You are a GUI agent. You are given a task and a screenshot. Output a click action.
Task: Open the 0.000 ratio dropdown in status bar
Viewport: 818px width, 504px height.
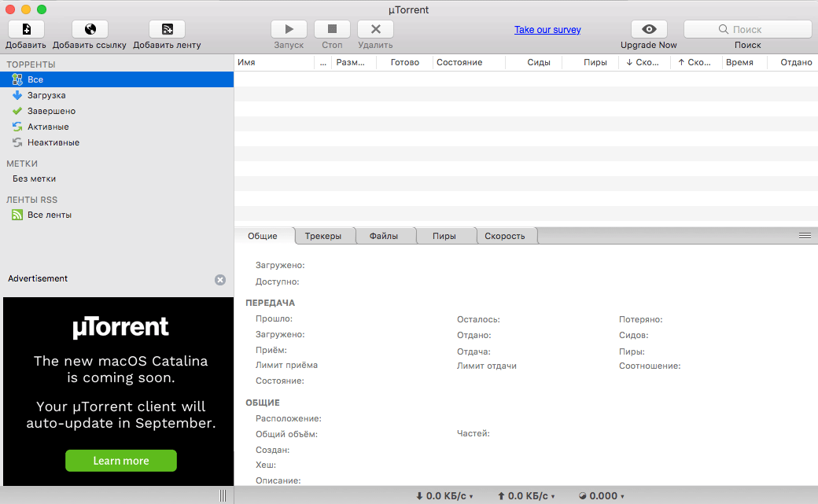[602, 495]
